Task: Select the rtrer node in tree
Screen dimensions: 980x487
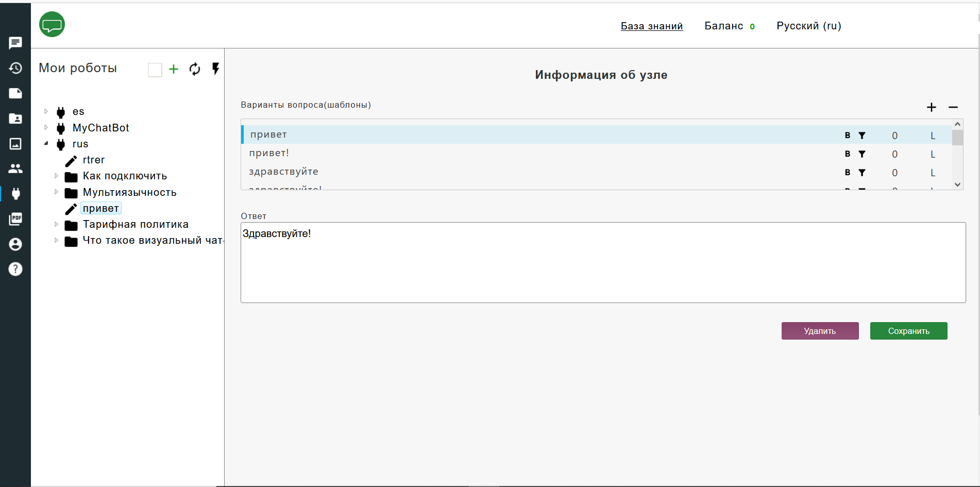Action: click(x=93, y=160)
